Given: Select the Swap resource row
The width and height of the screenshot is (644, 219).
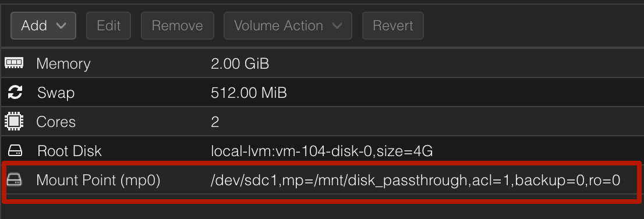Looking at the screenshot, I should coord(322,93).
